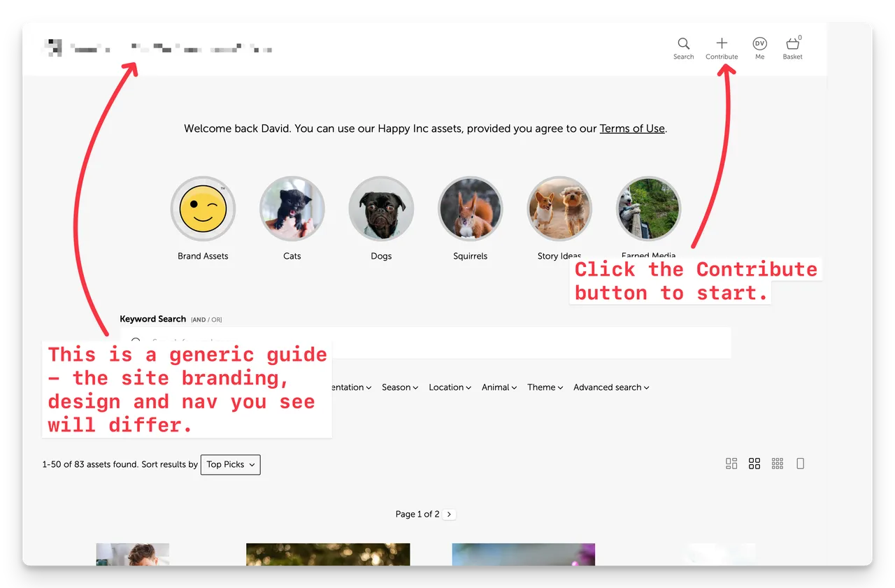Click the Squirrels label text
Image resolution: width=895 pixels, height=588 pixels.
[x=471, y=257]
